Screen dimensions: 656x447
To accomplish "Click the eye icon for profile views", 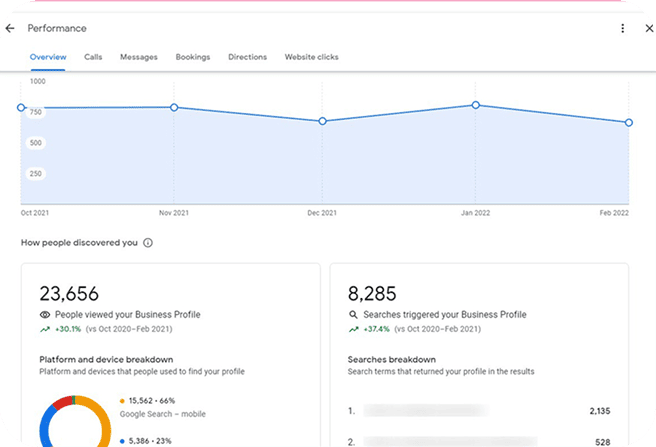I will (45, 315).
